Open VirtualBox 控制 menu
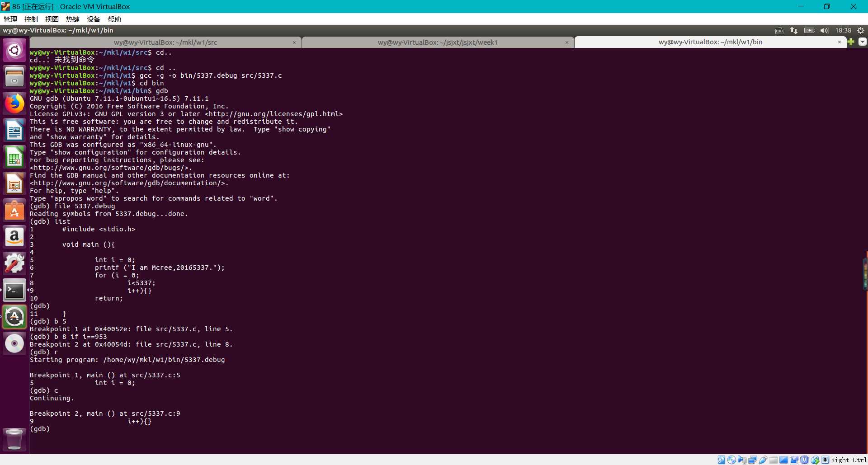This screenshot has height=465, width=868. coord(31,19)
